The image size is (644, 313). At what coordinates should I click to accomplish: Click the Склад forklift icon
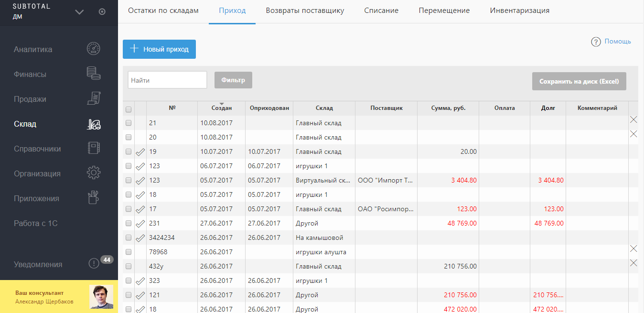(94, 124)
